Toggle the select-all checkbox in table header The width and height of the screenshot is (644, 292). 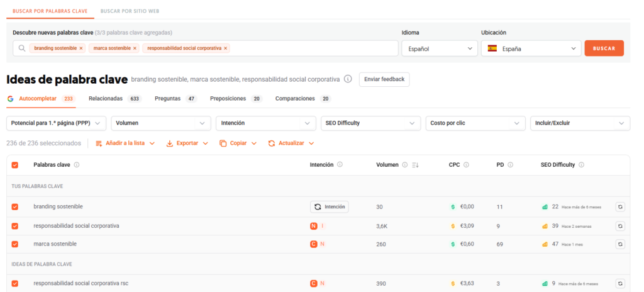[x=15, y=165]
